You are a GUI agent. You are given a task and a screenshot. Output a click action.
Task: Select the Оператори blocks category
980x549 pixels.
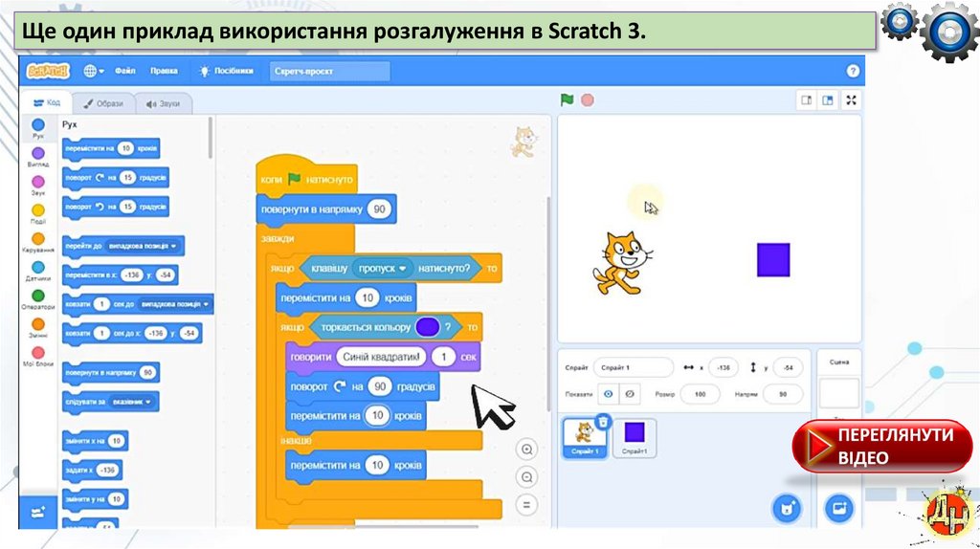38,299
